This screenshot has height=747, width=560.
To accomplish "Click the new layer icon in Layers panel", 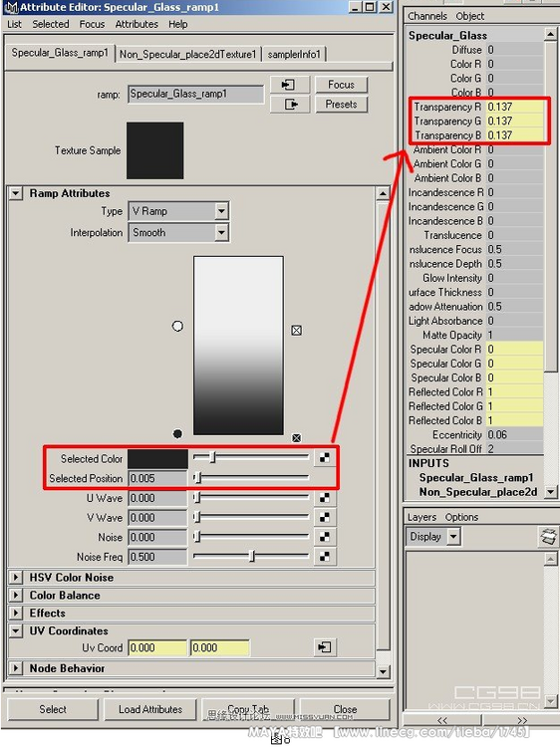I will (x=549, y=537).
